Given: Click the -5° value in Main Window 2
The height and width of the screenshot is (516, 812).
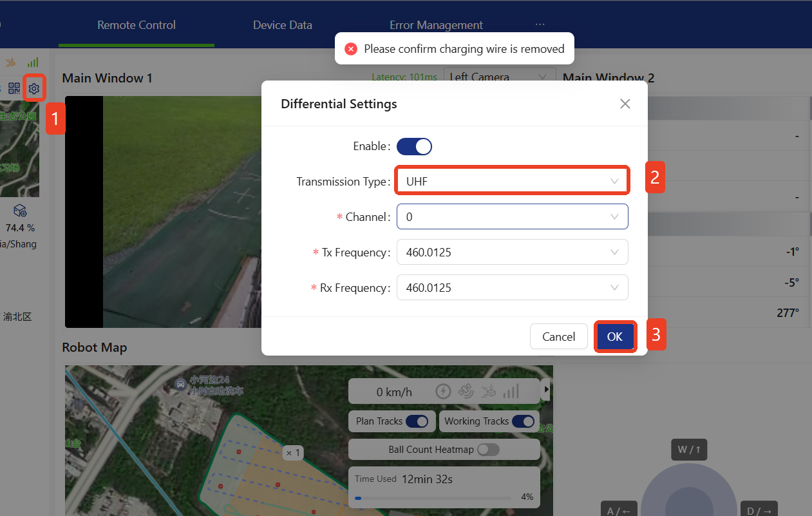Looking at the screenshot, I should coord(792,282).
